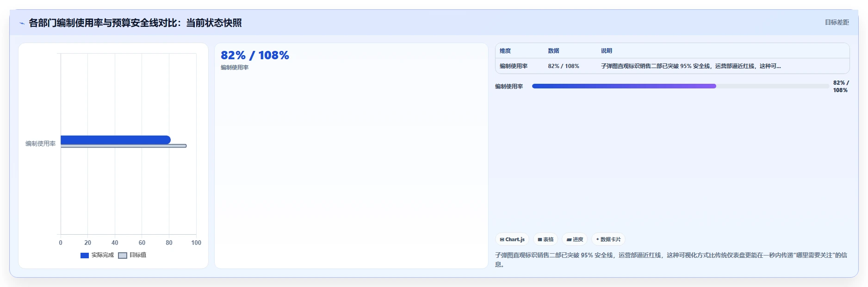Click the 目标差距 label in the header
Image resolution: width=868 pixels, height=287 pixels.
pyautogui.click(x=837, y=22)
